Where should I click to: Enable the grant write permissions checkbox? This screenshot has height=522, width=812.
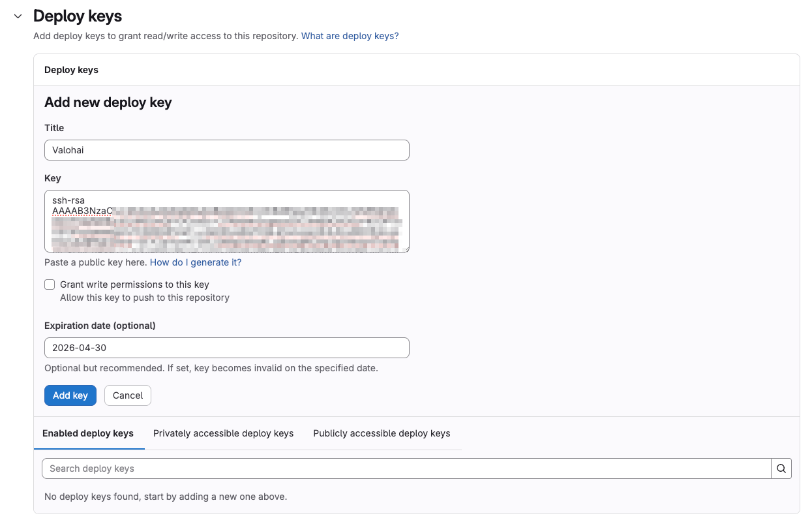50,284
